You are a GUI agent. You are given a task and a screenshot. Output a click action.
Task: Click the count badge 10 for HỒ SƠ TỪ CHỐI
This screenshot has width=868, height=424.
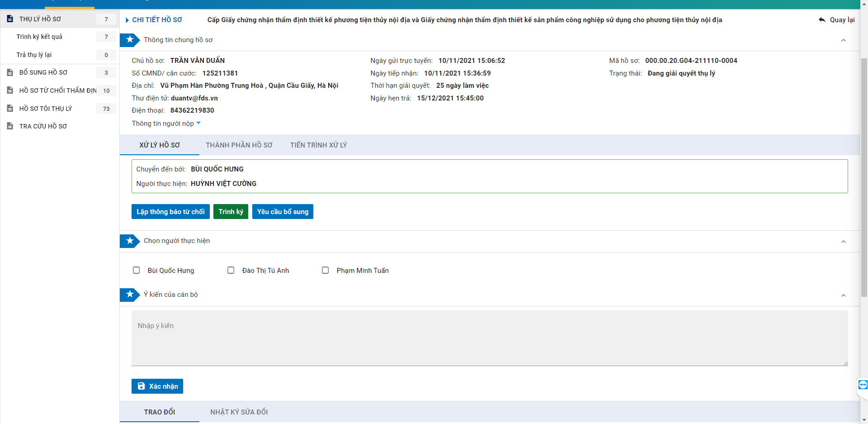[x=106, y=91]
